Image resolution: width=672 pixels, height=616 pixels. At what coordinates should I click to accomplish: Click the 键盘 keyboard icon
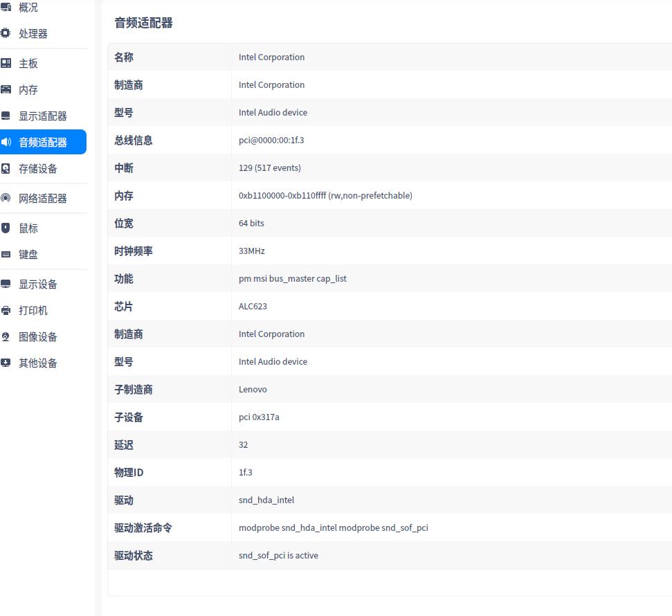(6, 254)
